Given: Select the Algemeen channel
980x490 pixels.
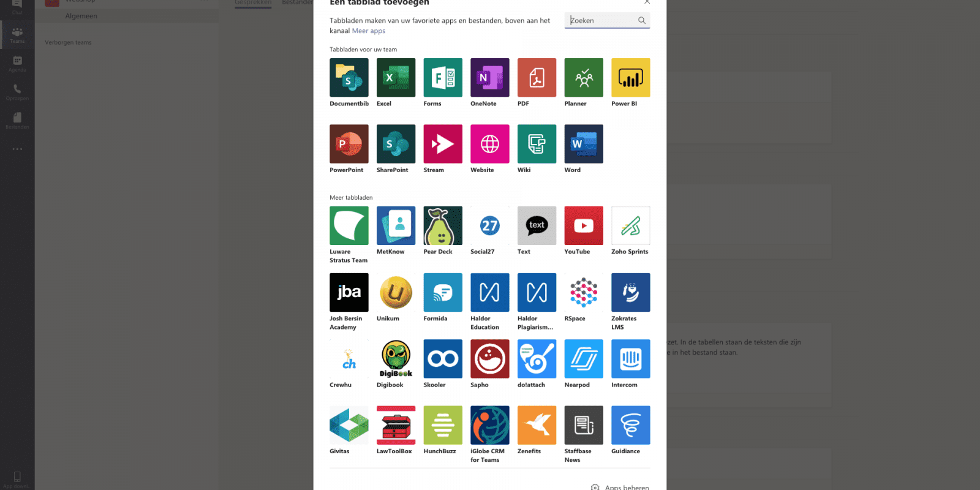Looking at the screenshot, I should [81, 16].
